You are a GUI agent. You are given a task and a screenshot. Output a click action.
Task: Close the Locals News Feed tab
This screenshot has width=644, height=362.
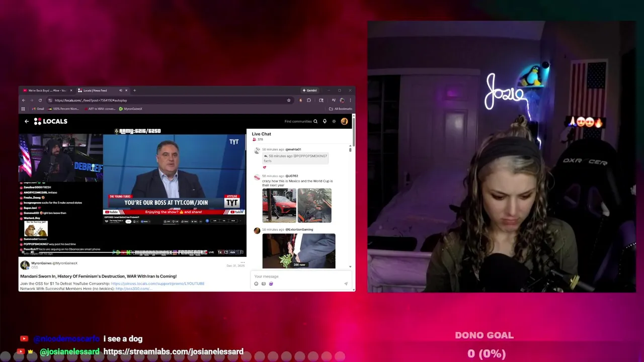point(126,90)
